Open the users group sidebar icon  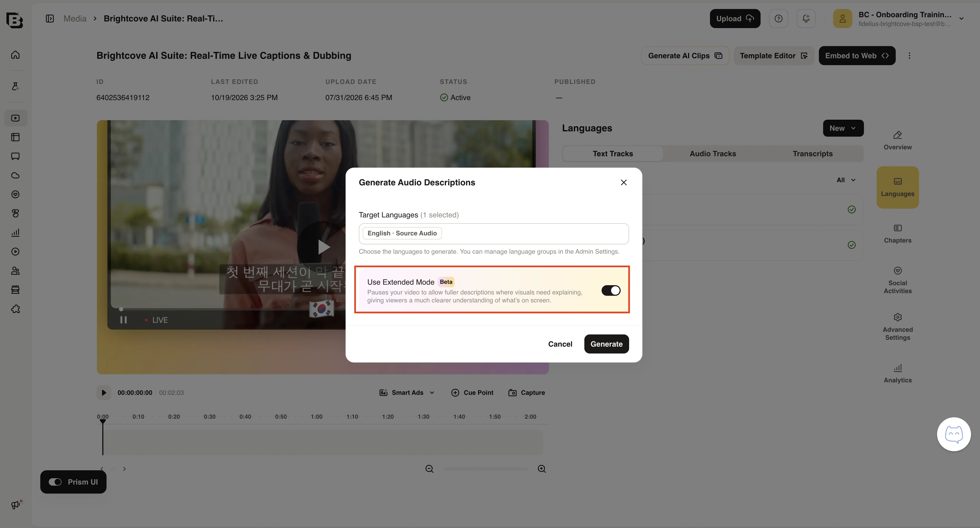pos(15,271)
